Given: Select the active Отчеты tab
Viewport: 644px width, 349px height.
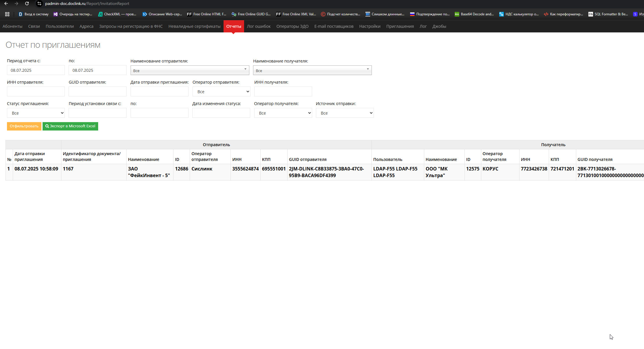Looking at the screenshot, I should [x=234, y=26].
